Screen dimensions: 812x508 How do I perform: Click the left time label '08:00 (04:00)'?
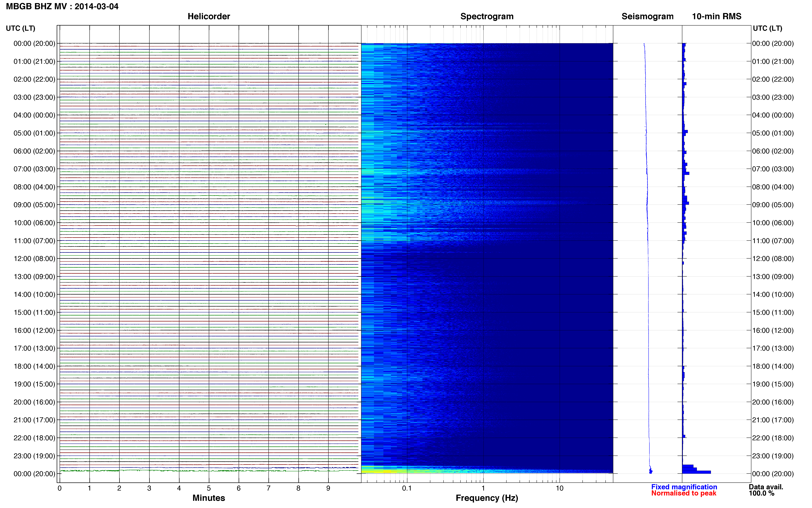[x=34, y=187]
